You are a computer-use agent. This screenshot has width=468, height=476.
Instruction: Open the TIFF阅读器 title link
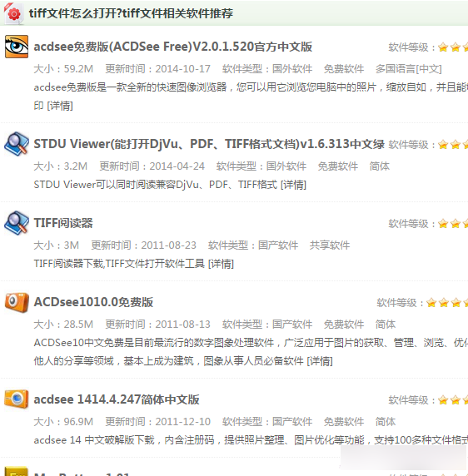pyautogui.click(x=63, y=223)
